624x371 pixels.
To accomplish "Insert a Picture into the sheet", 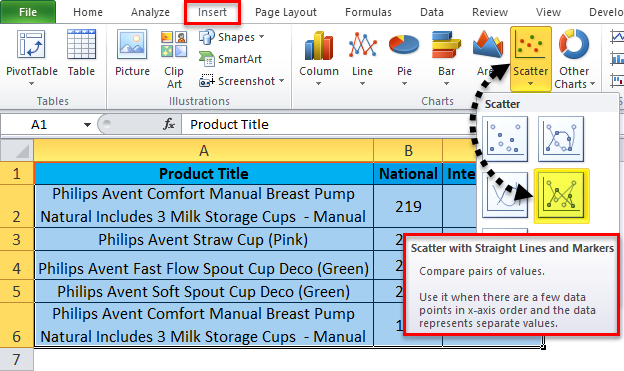I will click(132, 53).
